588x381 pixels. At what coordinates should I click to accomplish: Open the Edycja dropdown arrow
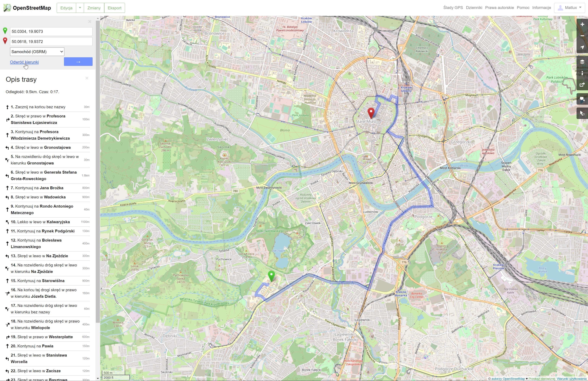point(80,8)
